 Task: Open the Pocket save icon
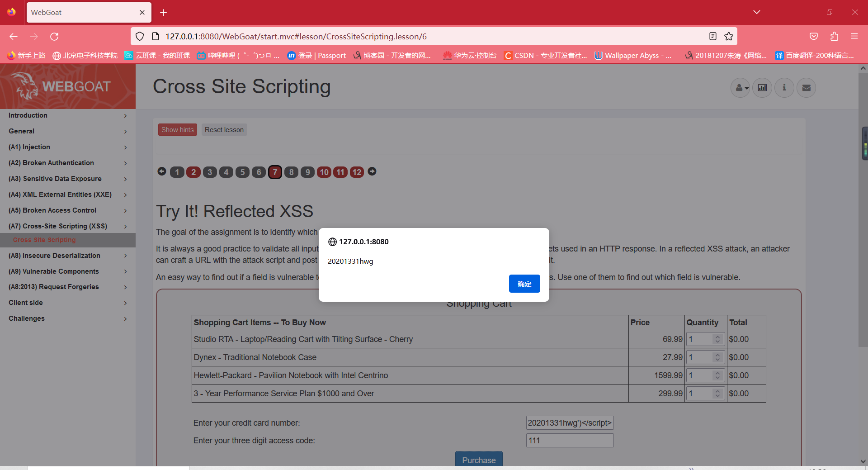[814, 37]
